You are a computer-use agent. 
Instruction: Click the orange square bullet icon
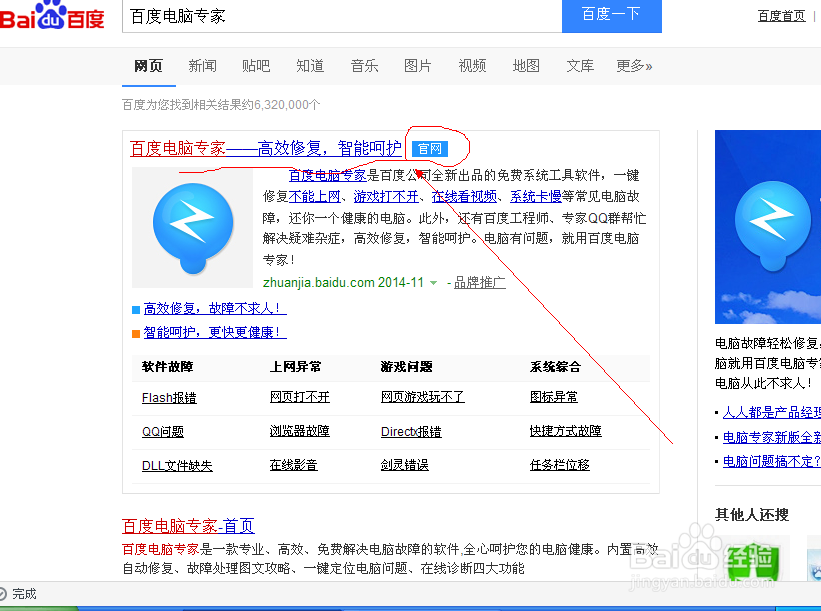tap(136, 334)
